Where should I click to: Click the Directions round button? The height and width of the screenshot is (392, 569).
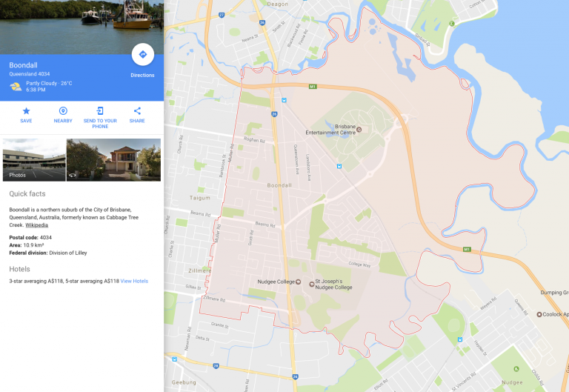142,54
